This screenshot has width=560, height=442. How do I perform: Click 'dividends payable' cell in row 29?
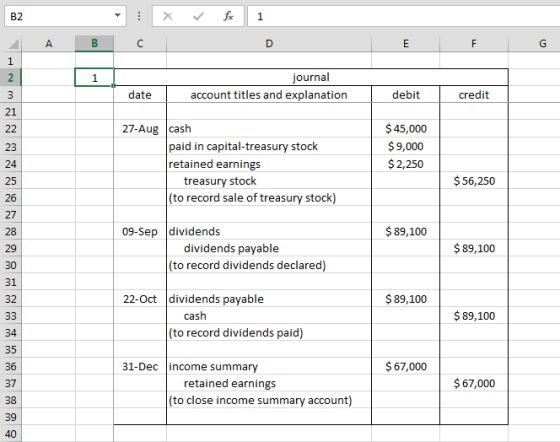269,248
